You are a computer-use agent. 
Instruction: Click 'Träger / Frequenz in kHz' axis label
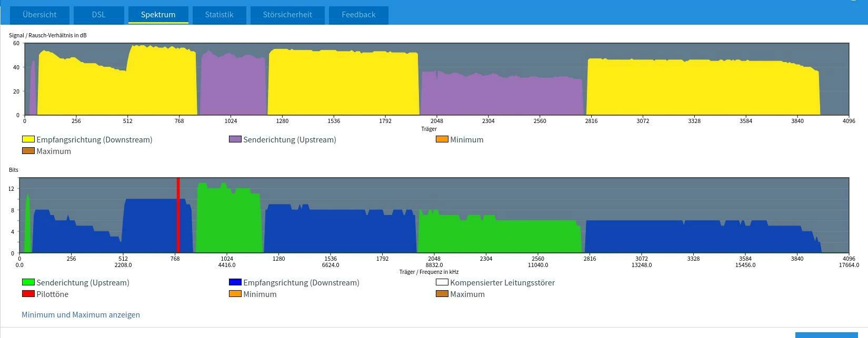point(429,272)
